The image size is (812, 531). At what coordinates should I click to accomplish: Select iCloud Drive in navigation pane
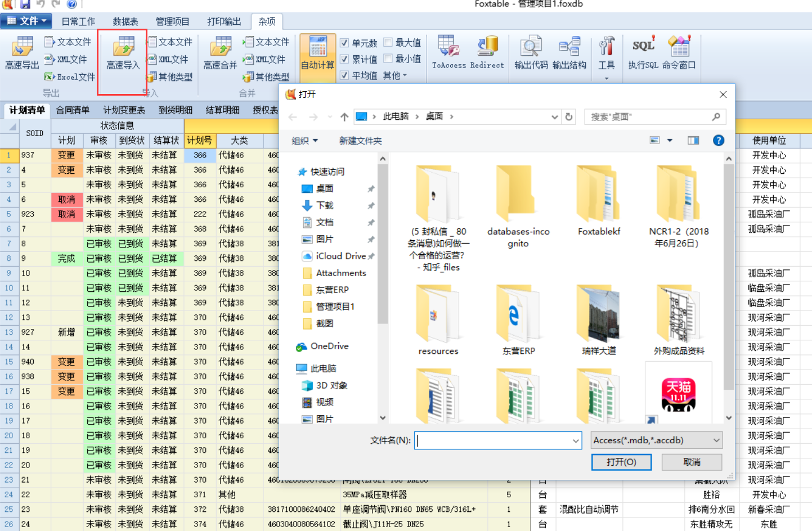(x=341, y=256)
